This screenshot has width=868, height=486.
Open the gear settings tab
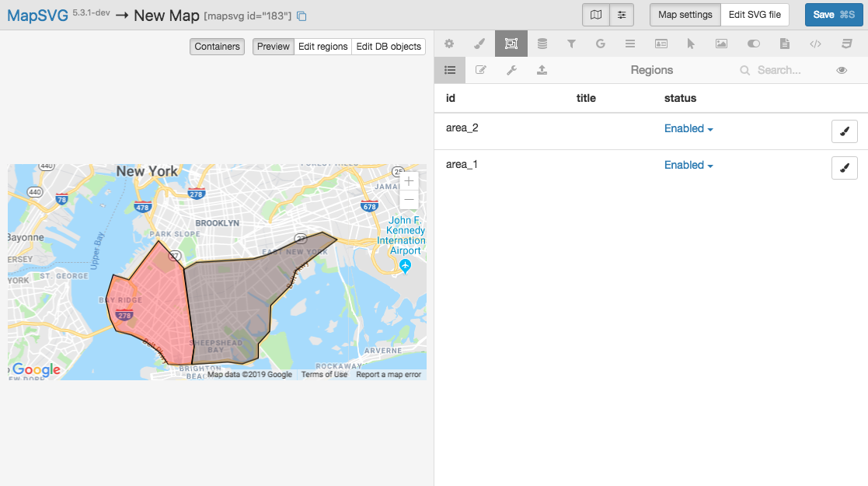[449, 44]
